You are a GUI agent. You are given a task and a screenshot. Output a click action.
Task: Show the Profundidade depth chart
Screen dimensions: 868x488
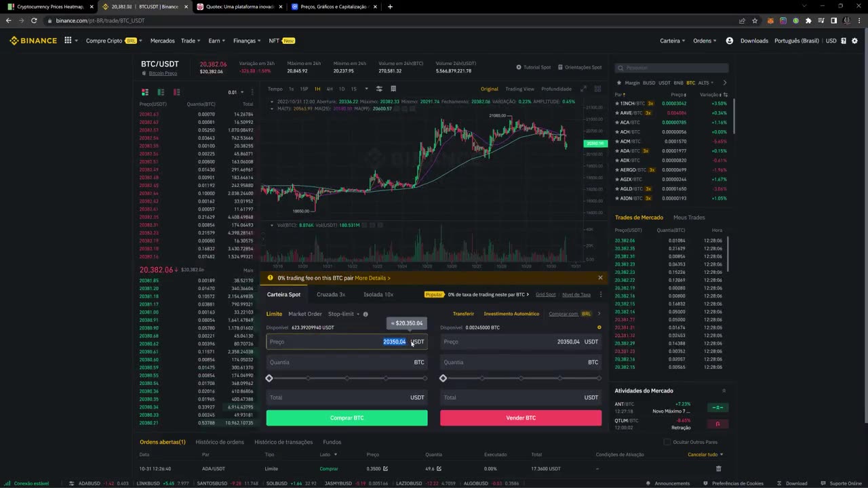tap(556, 89)
